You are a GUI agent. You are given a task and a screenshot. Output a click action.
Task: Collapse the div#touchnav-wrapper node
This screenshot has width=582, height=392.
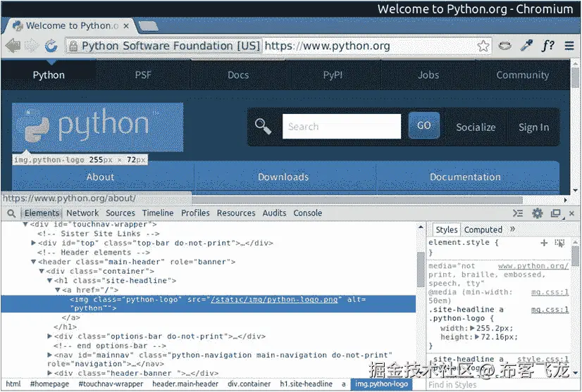[25, 225]
